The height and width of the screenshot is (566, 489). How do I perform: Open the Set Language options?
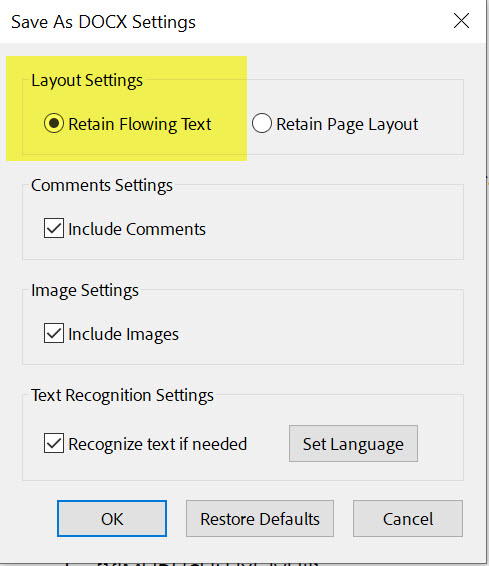(x=353, y=444)
